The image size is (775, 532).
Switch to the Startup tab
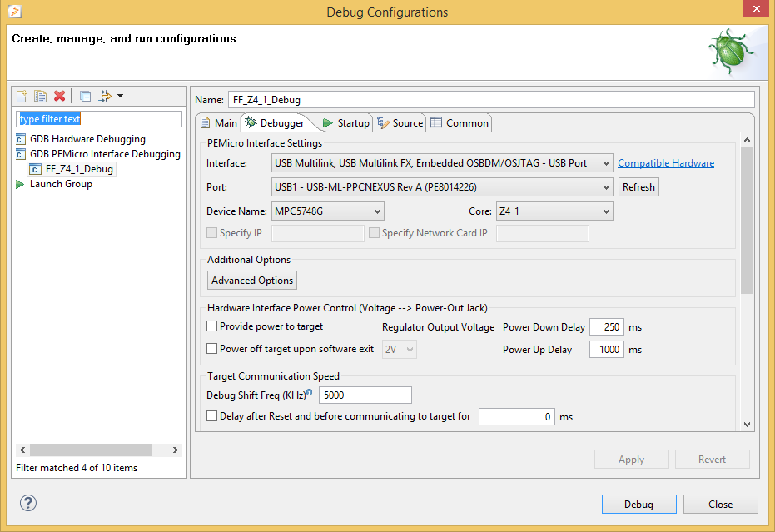point(345,123)
